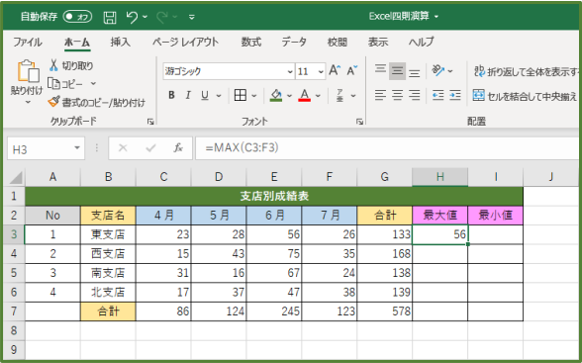Open font size dropdown 11

[321, 71]
